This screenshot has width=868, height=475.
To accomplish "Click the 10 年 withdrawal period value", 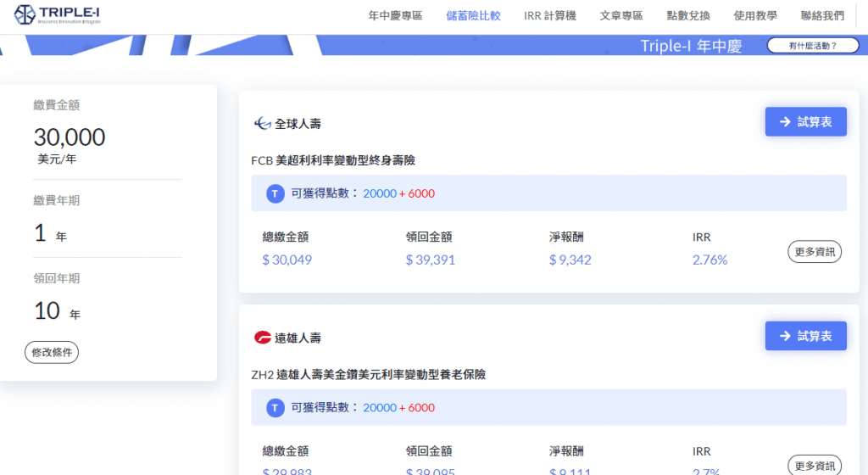I will [58, 311].
